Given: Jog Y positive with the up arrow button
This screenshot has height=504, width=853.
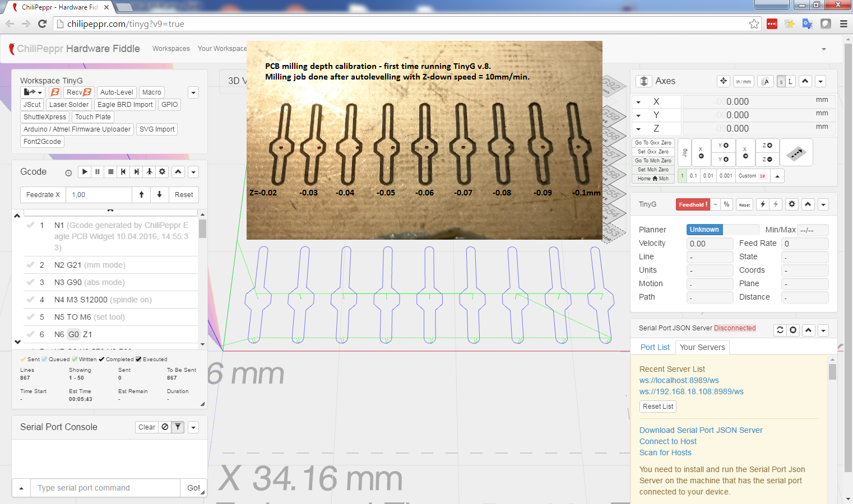Looking at the screenshot, I should 723,146.
